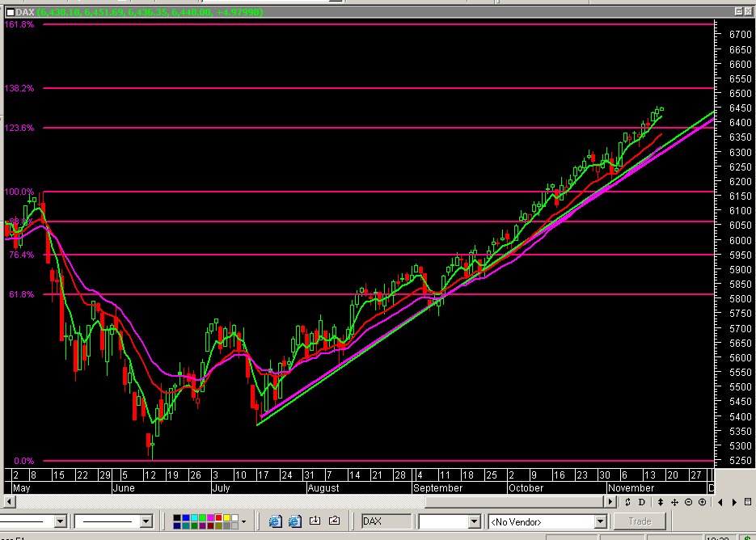Viewport: 756px width, 540px height.
Task: Click the 100.0% Fibonacci level label
Action: [19, 192]
